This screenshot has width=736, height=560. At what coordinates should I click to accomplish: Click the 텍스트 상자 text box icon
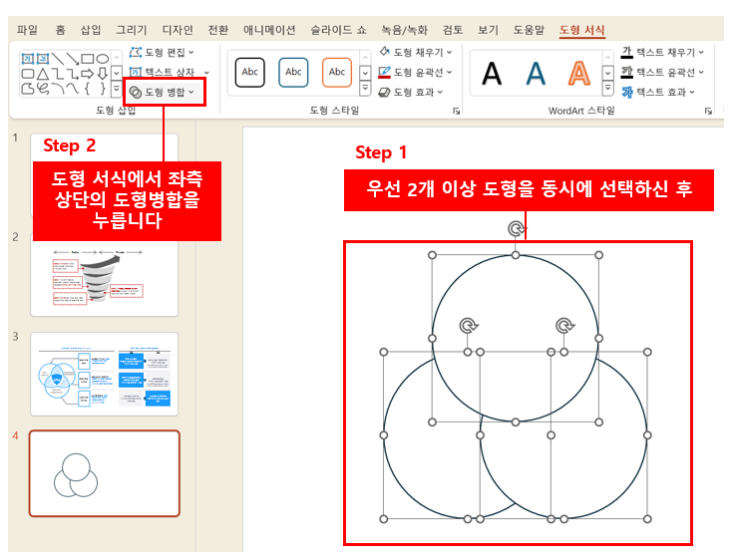[136, 72]
